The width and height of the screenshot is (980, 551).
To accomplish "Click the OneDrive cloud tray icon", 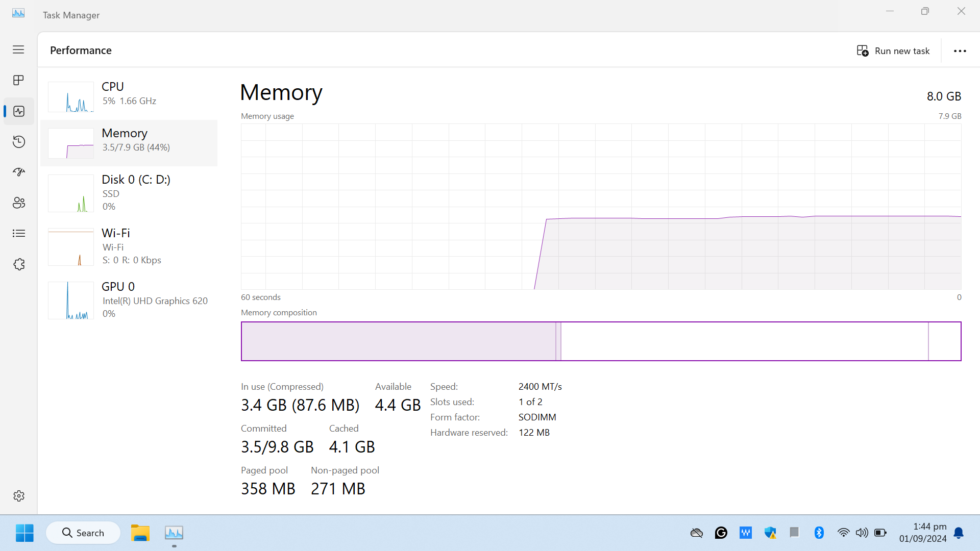I will 697,533.
